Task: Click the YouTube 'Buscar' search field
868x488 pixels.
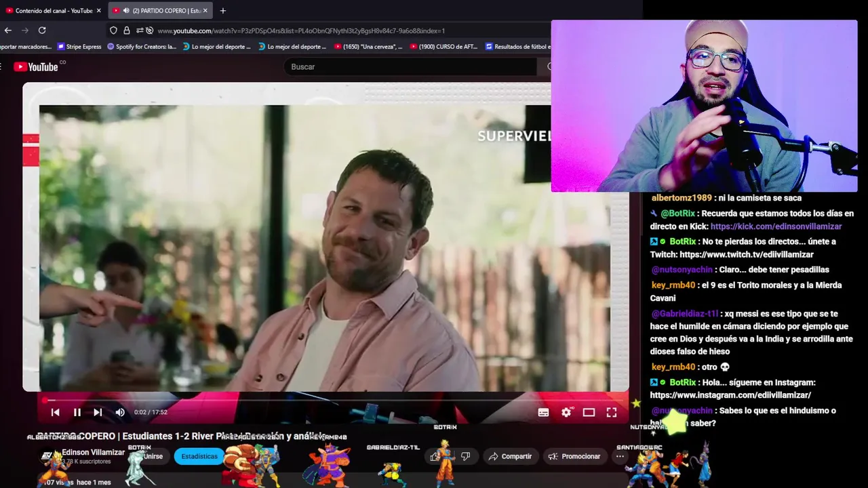Action: pos(410,66)
